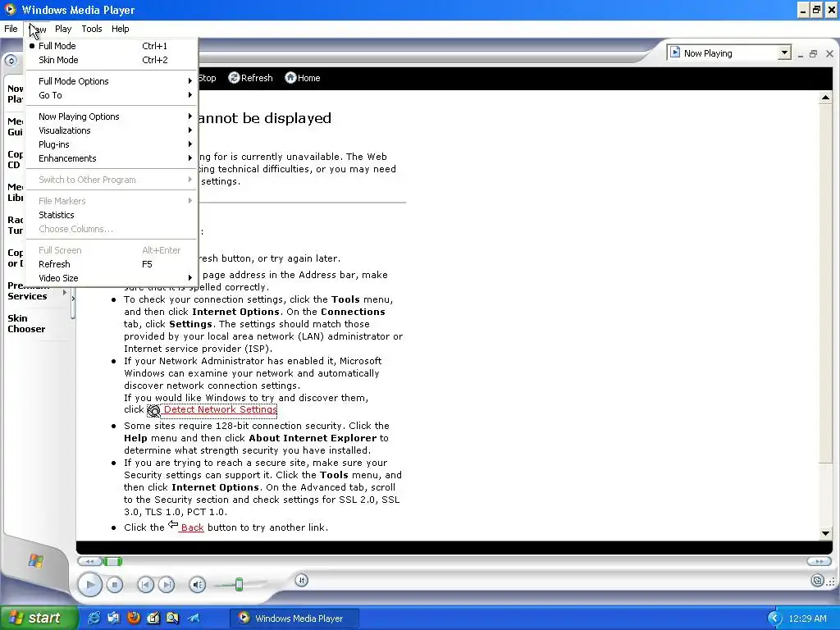The height and width of the screenshot is (630, 840).
Task: Select Full Mode radio option
Action: point(112,46)
